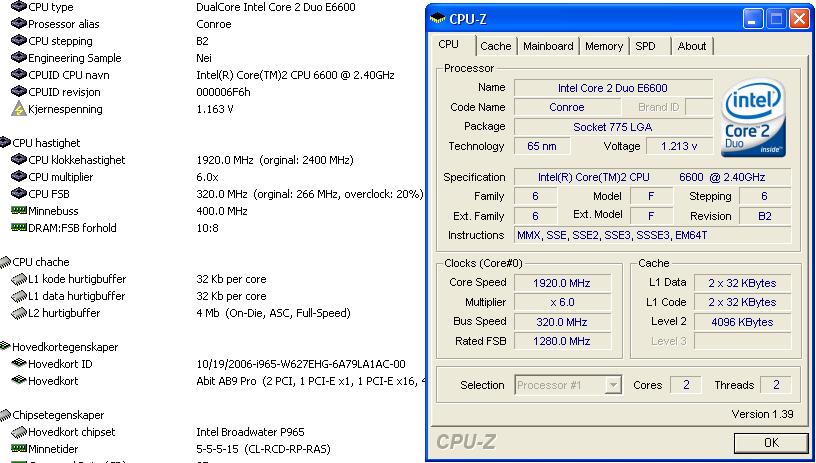Click the icon beside L1 data hurtigbuffer

[19, 296]
